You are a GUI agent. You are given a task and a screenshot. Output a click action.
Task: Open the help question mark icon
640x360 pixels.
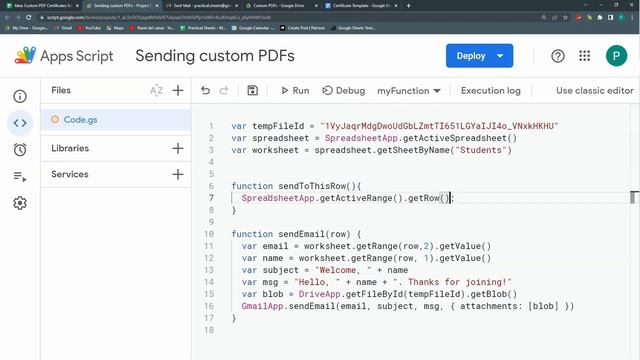[x=558, y=56]
